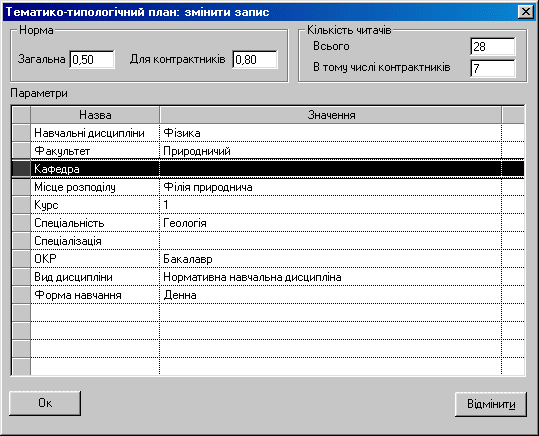Click the Значення column header
The width and height of the screenshot is (539, 436).
(x=331, y=115)
